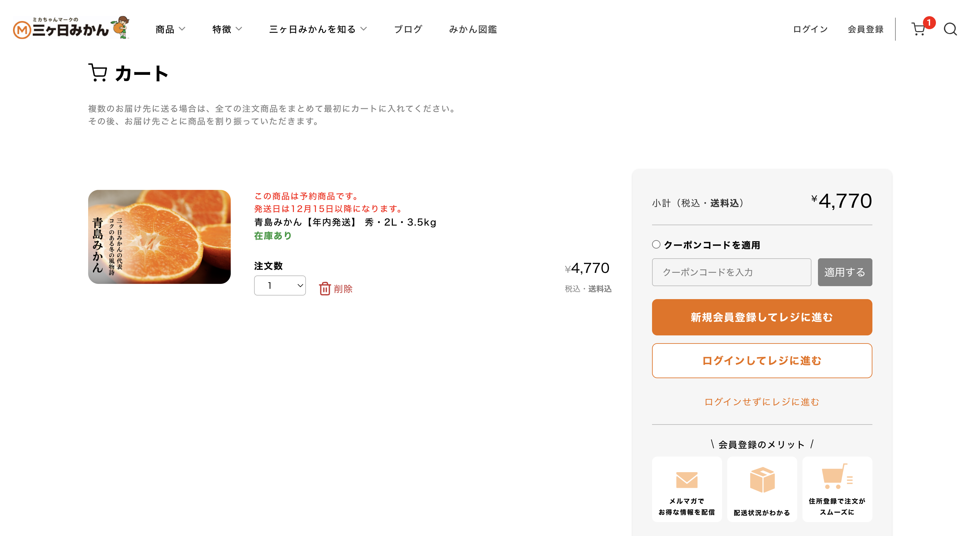980x536 pixels.
Task: Click ログインしてレジに進む button
Action: 762,361
